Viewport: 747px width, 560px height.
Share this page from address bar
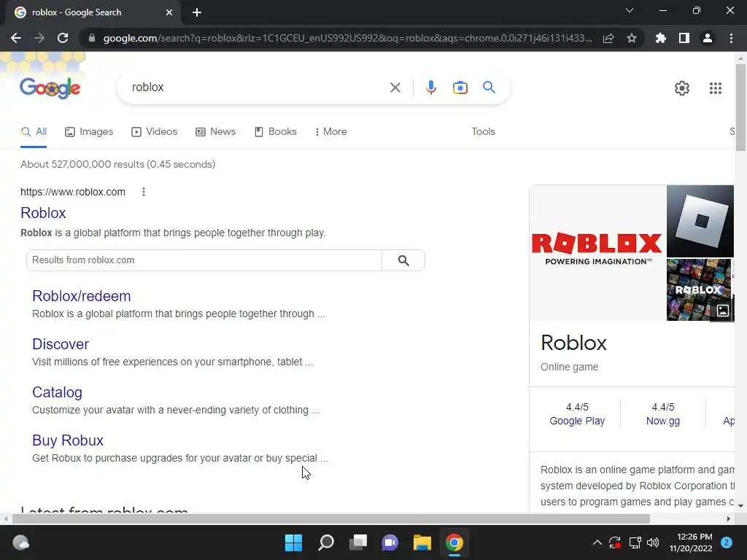tap(608, 38)
